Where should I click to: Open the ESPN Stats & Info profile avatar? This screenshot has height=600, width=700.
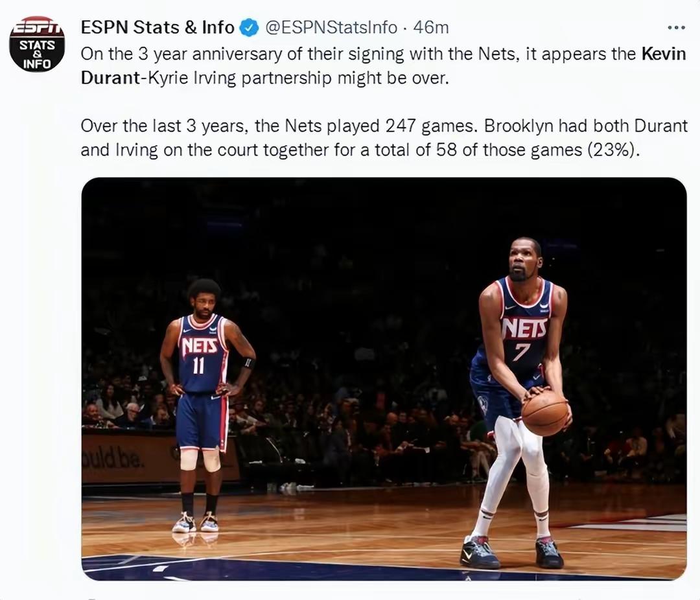pyautogui.click(x=37, y=44)
